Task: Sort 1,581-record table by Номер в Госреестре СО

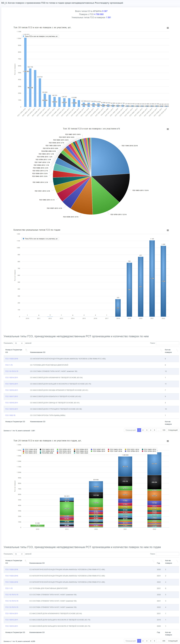Action: pyautogui.click(x=16, y=351)
